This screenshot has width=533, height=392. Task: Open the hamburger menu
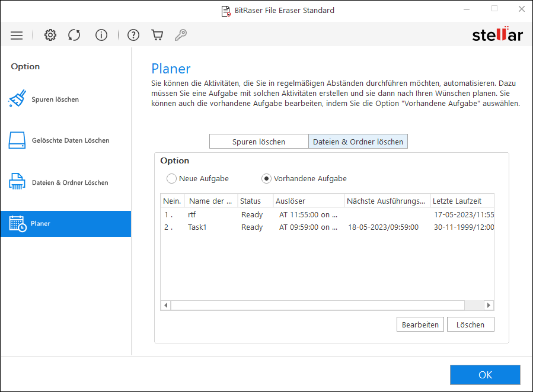(17, 36)
